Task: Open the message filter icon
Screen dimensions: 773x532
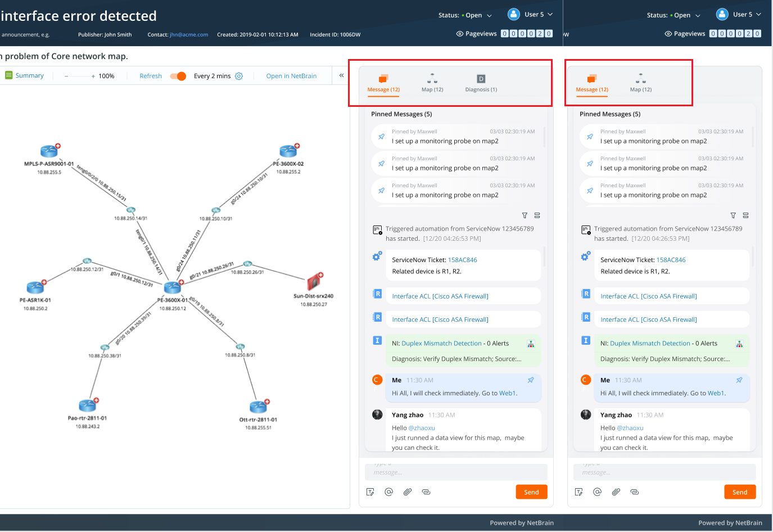Action: (x=525, y=215)
